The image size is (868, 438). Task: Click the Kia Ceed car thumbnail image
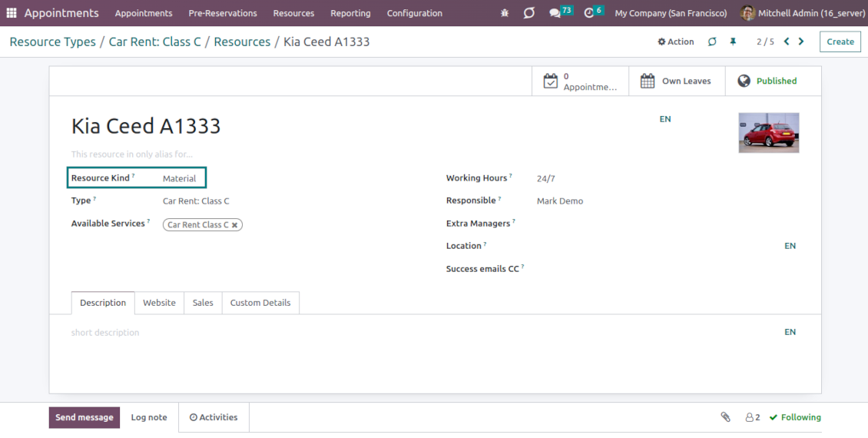point(768,133)
